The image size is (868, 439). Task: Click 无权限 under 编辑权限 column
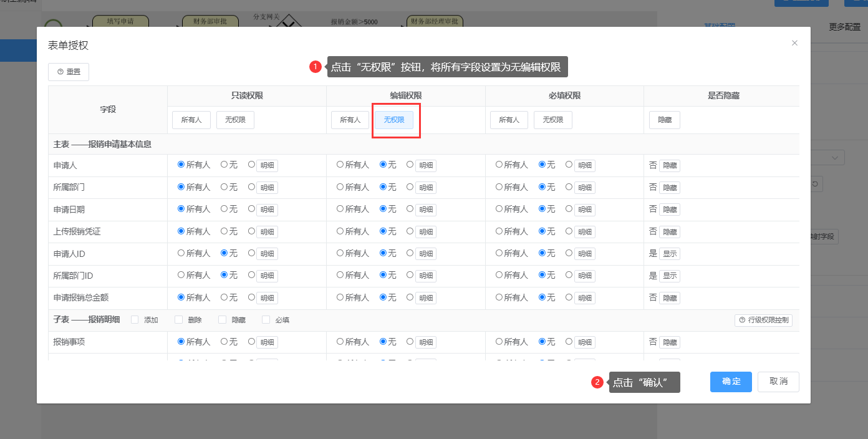(394, 120)
